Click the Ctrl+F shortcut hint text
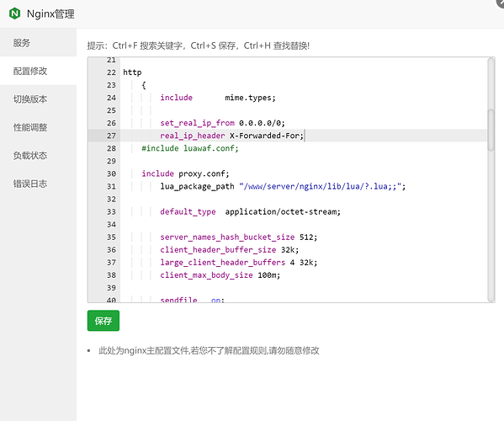 148,45
